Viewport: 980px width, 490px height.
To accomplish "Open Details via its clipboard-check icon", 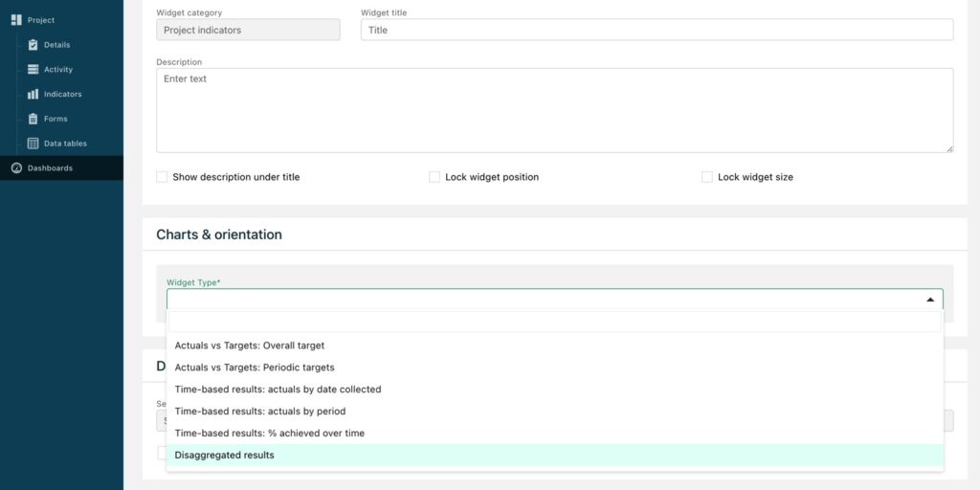I will (33, 45).
